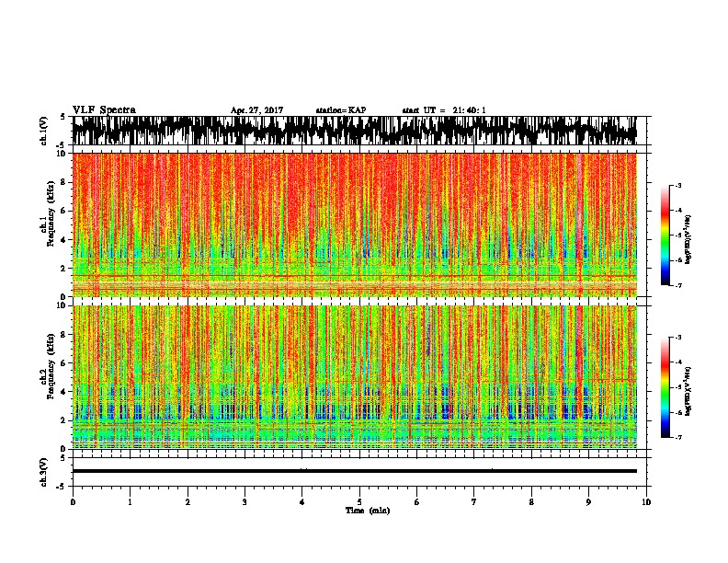Click time-axis tick label "10"
Image resolution: width=728 pixels, height=563 pixels.
[x=646, y=502]
